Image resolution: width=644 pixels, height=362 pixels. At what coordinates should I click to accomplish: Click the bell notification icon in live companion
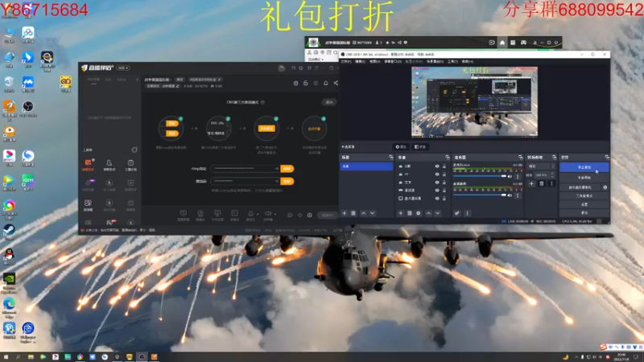pyautogui.click(x=326, y=84)
